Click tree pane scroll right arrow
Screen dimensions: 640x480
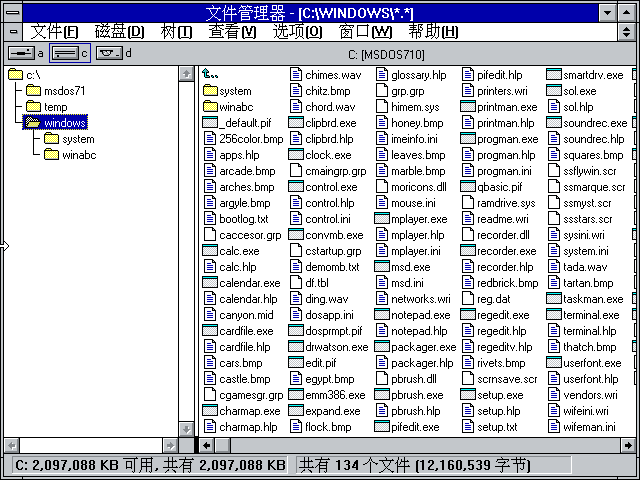tap(170, 445)
